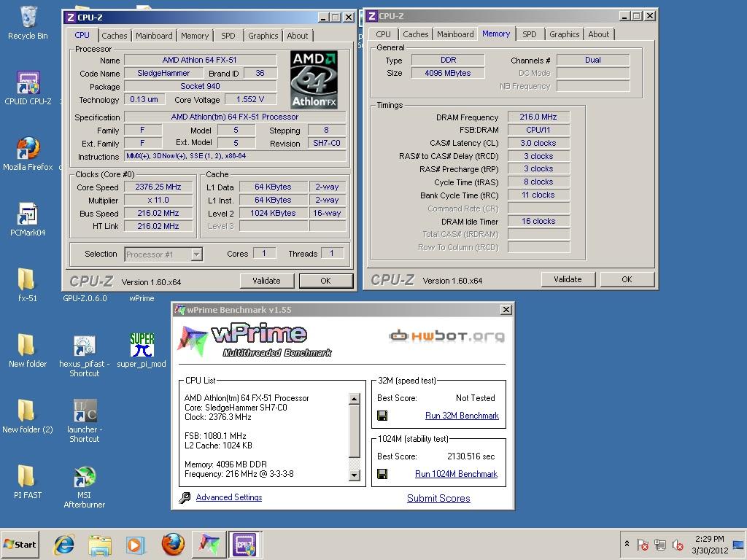The height and width of the screenshot is (560, 747).
Task: Open Windows Explorer from the taskbar
Action: pyautogui.click(x=100, y=544)
